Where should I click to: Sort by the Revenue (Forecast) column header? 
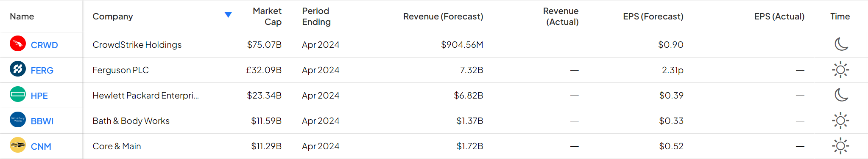click(x=443, y=16)
